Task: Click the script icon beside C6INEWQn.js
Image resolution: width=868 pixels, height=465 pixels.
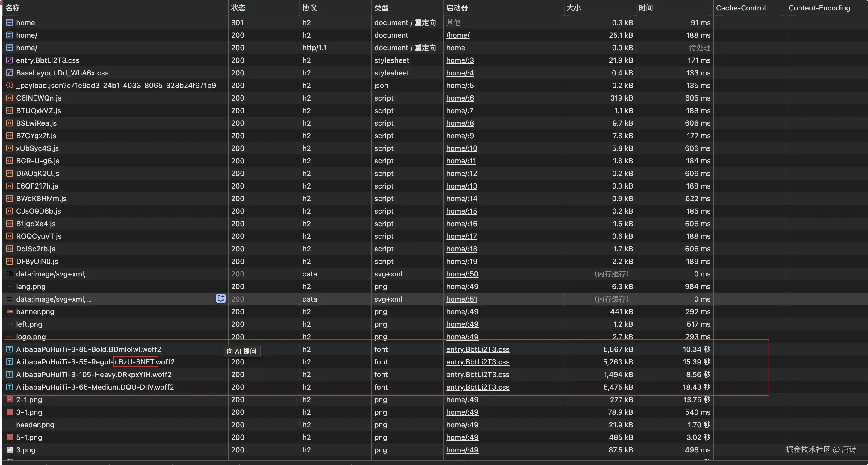Action: pos(10,98)
